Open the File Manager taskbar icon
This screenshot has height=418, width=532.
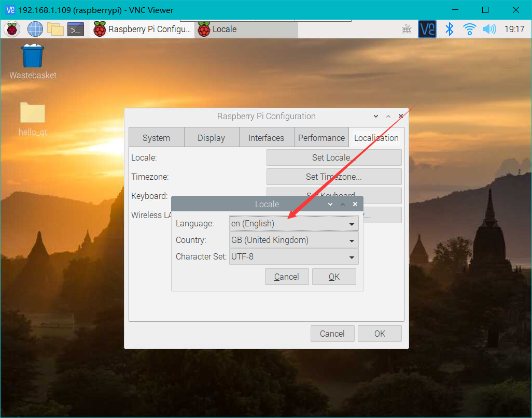click(55, 29)
